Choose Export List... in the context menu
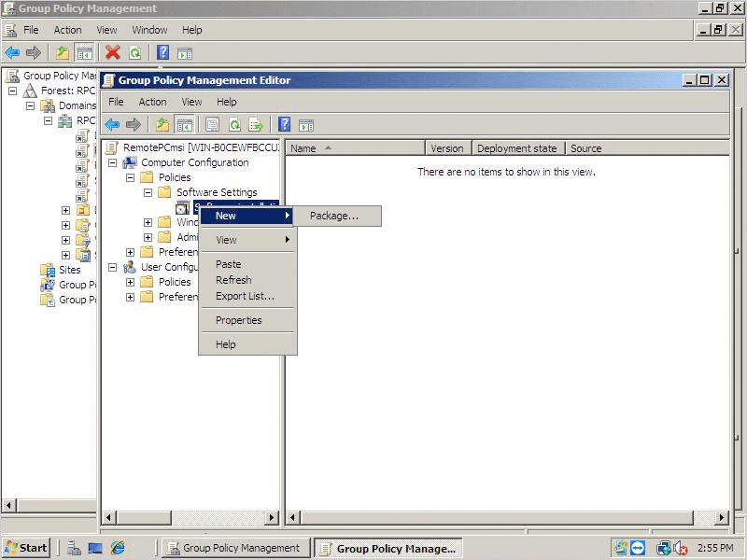 [245, 296]
